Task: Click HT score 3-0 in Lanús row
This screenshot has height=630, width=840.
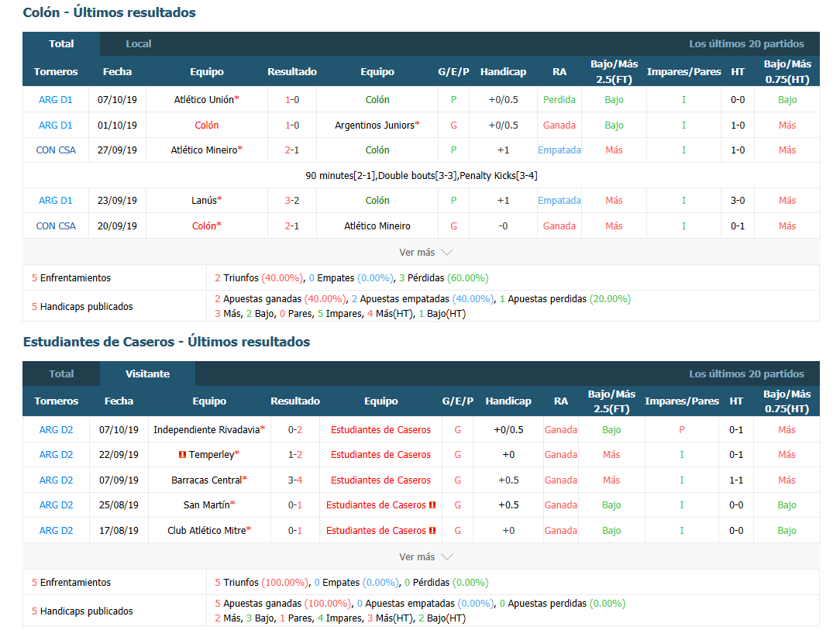Action: pos(738,201)
